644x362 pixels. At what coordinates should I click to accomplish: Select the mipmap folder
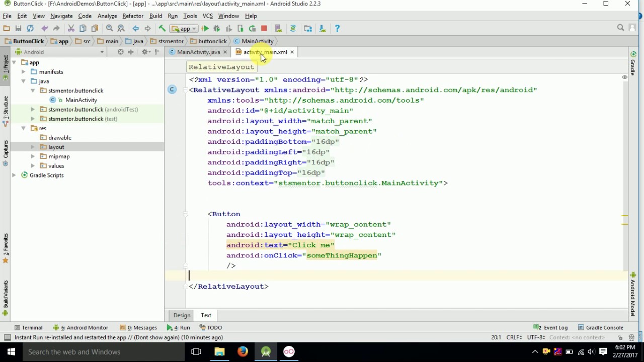click(59, 156)
